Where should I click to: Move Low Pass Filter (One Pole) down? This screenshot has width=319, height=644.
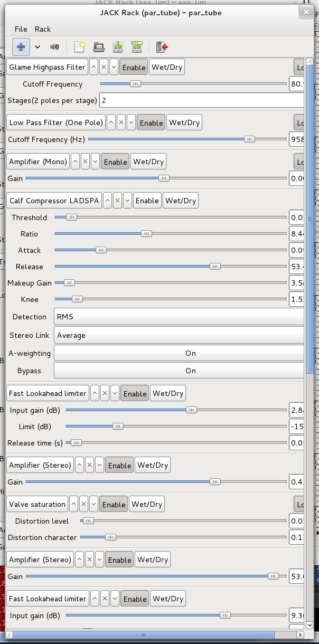pos(131,122)
